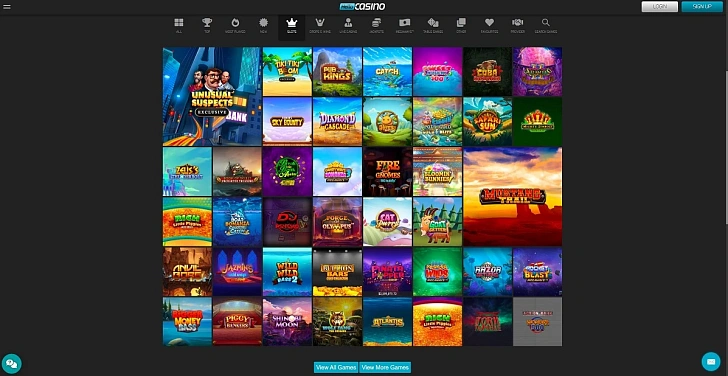Viewport: 728px width, 376px height.
Task: Open the message icon at bottom right
Action: 711,361
